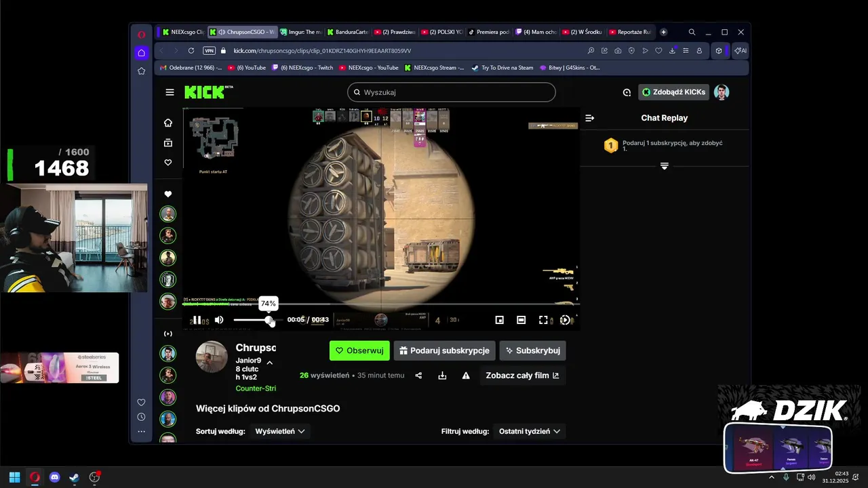Switch to BanduraCartel tab

point(347,32)
